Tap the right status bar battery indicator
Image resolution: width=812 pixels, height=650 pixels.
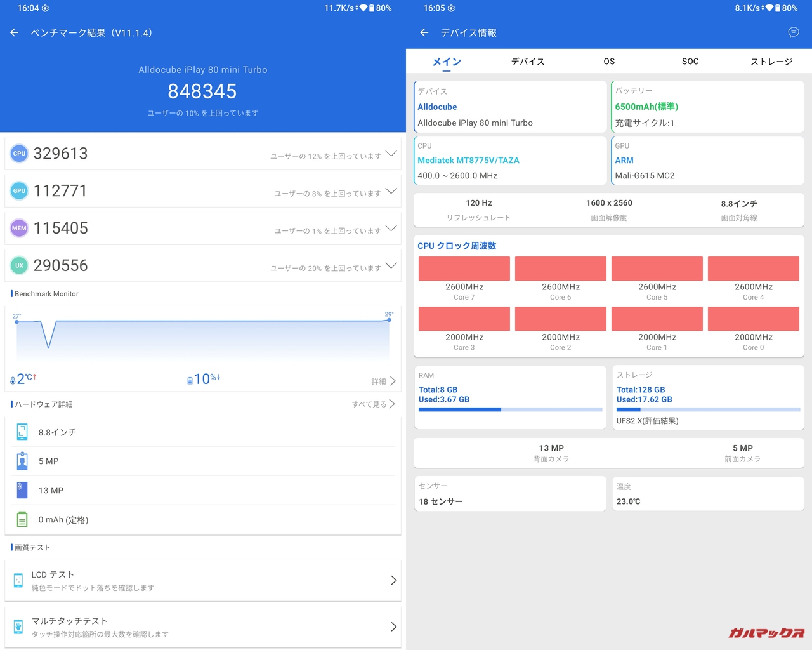(777, 8)
